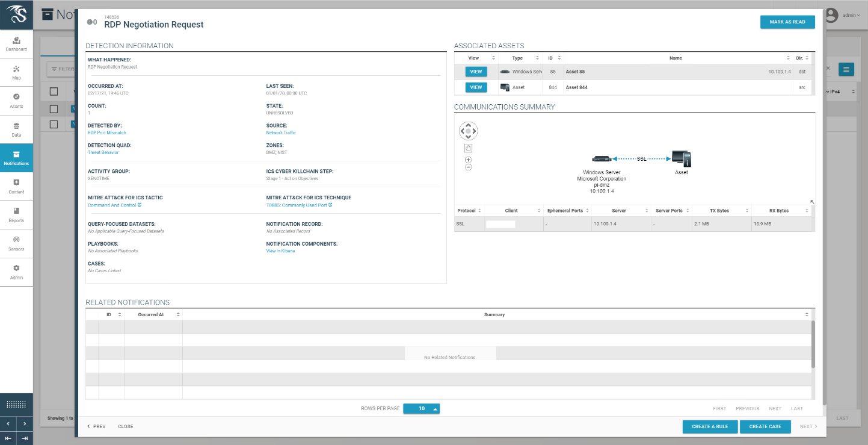Open the admin user dropdown
The width and height of the screenshot is (868, 445).
click(x=851, y=15)
